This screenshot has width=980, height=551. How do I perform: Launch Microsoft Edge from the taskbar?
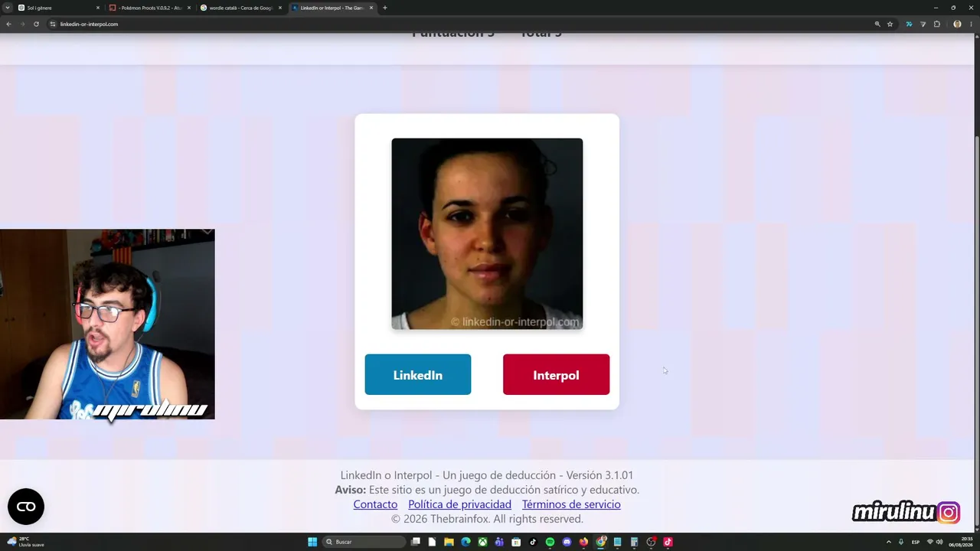465,542
